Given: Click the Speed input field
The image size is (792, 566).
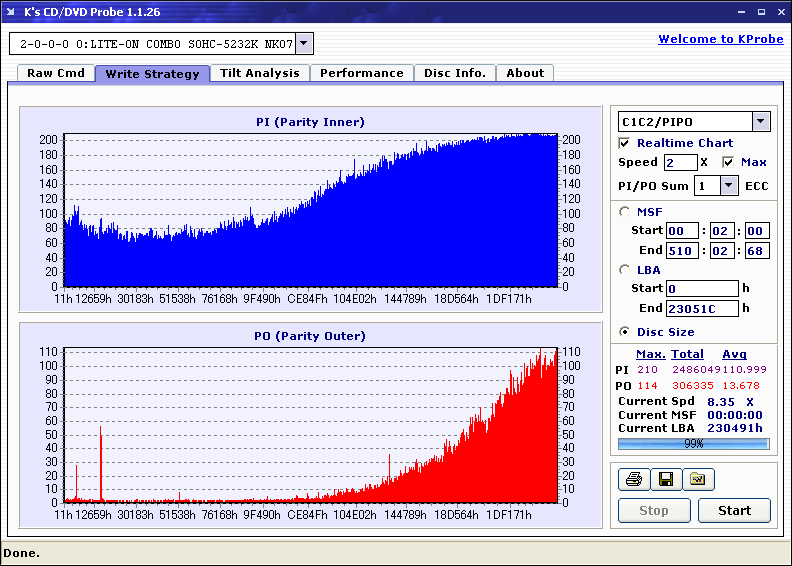Looking at the screenshot, I should (x=680, y=162).
